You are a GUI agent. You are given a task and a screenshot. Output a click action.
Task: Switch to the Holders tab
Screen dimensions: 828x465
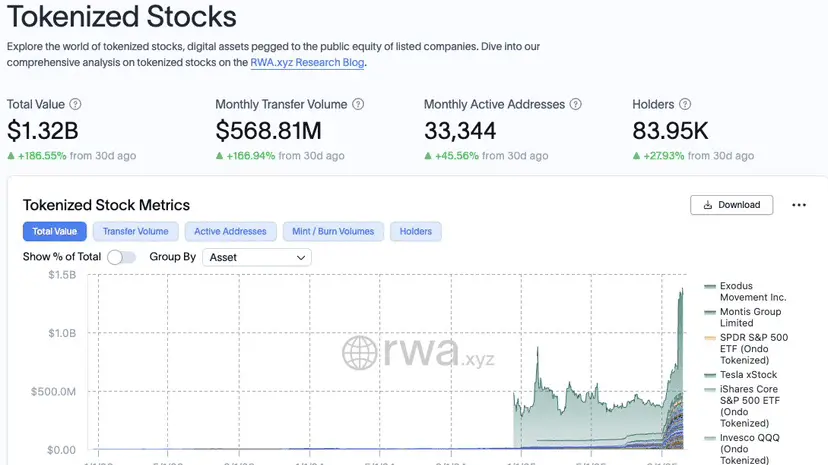416,231
